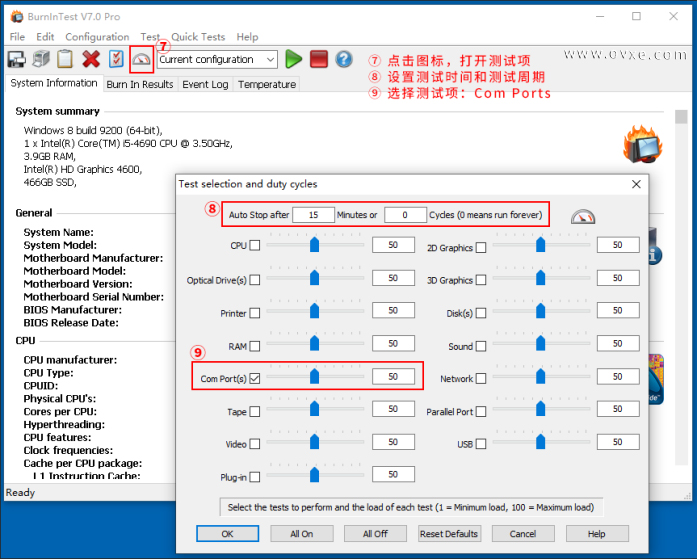Click the print results icon in toolbar
Screen dimensions: 698x560
tap(41, 59)
